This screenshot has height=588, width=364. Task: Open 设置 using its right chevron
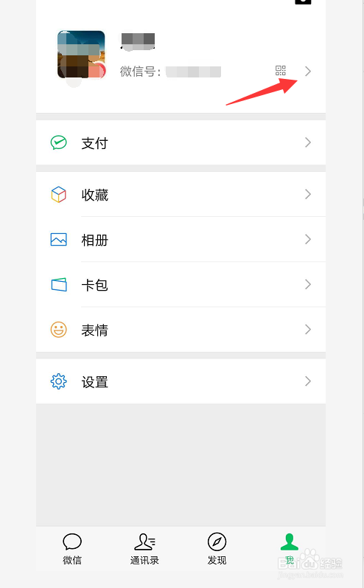pos(308,381)
